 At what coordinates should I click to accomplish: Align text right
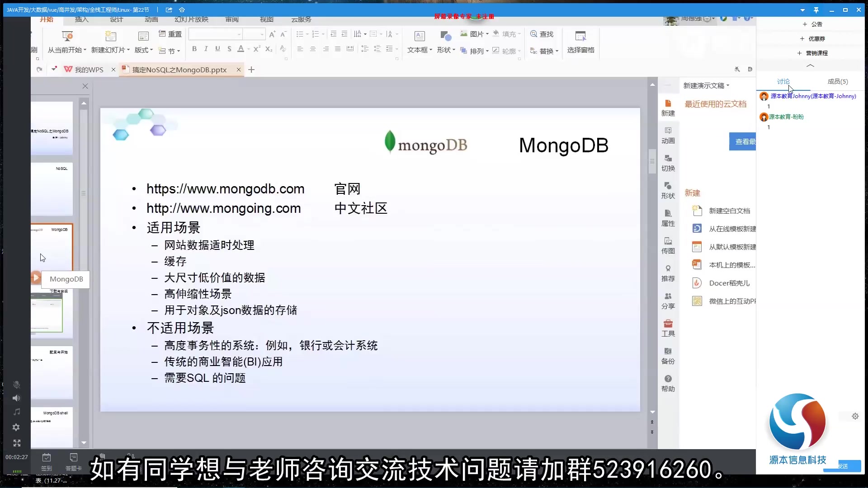coord(325,49)
